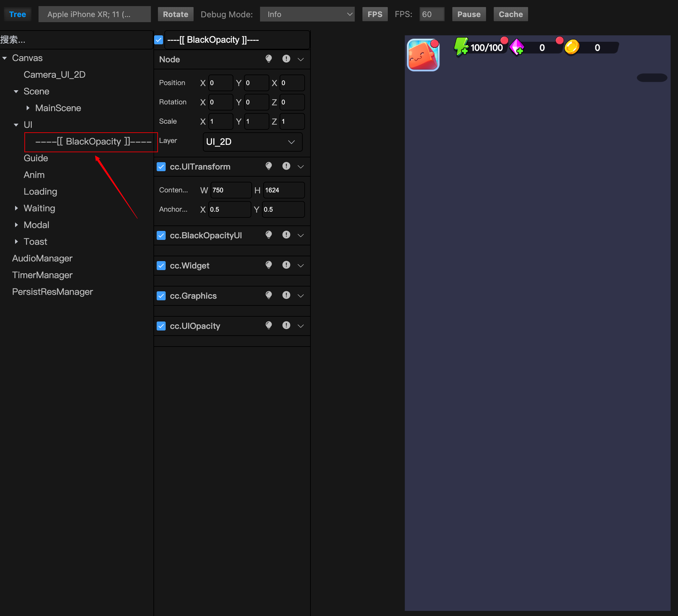
Task: Tap the pink diamond gem icon
Action: 517,47
